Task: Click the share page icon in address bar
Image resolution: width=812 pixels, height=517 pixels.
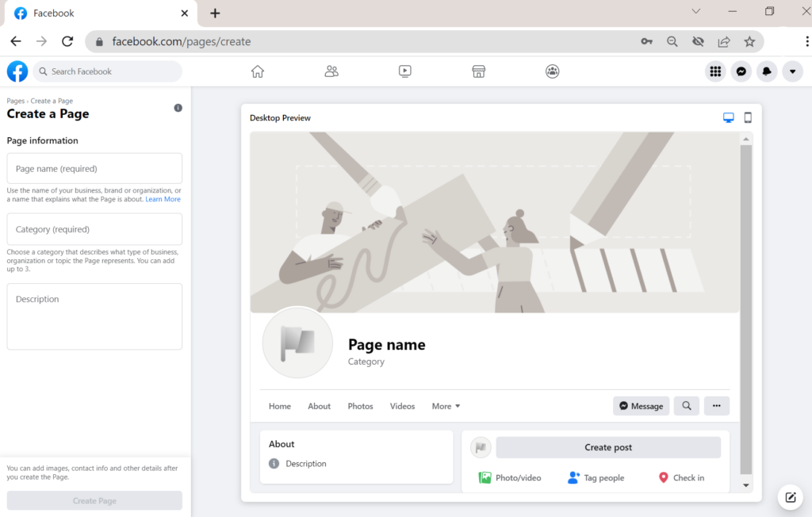Action: point(724,41)
